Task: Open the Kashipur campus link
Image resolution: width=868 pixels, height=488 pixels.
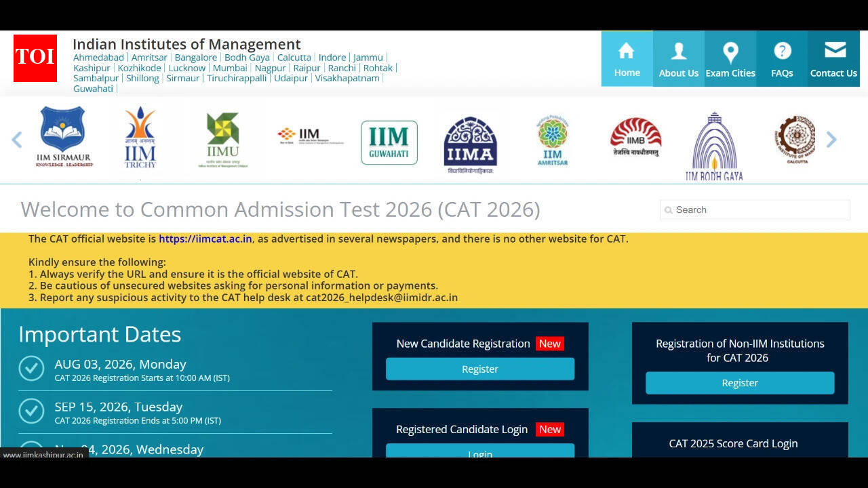Action: click(92, 68)
